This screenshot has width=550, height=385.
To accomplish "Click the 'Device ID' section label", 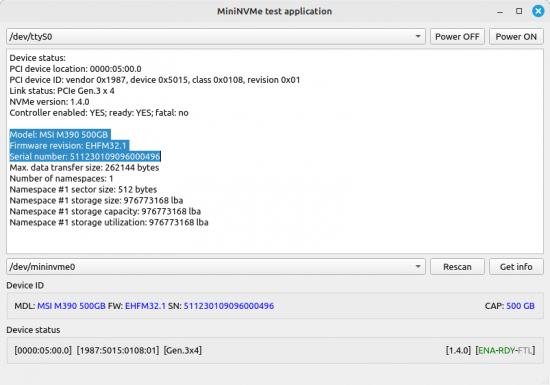I will coord(25,285).
